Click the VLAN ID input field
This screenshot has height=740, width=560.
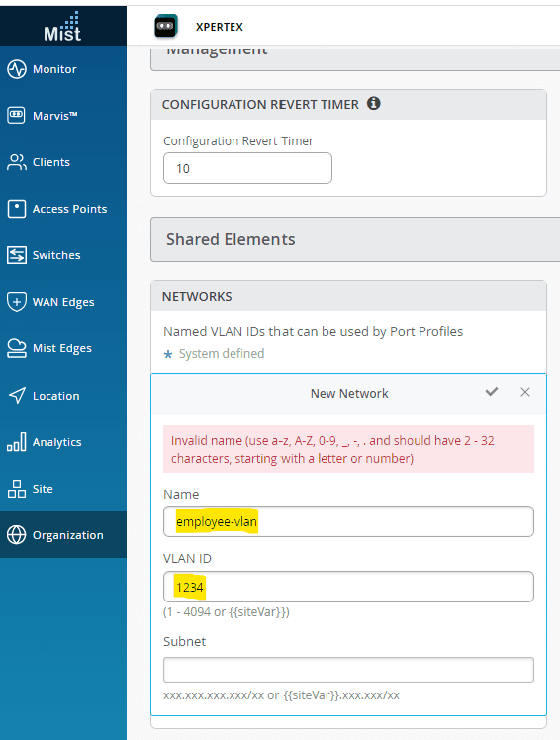pos(348,587)
